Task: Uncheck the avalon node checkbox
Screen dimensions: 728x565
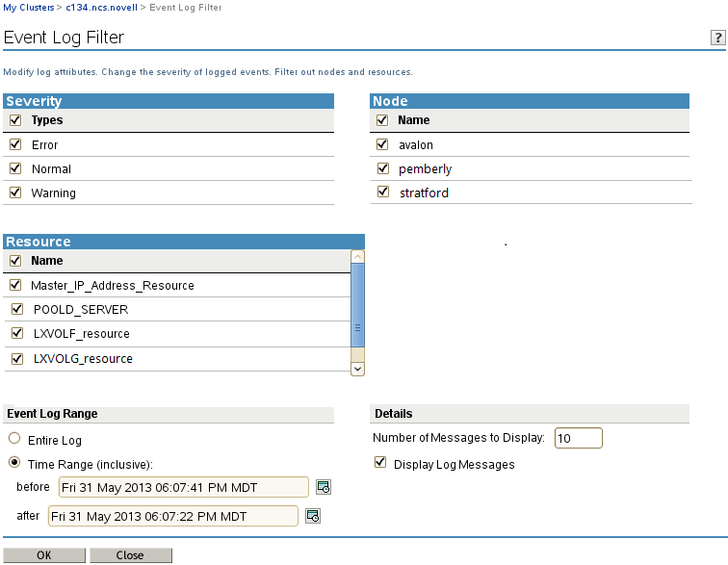Action: 383,144
